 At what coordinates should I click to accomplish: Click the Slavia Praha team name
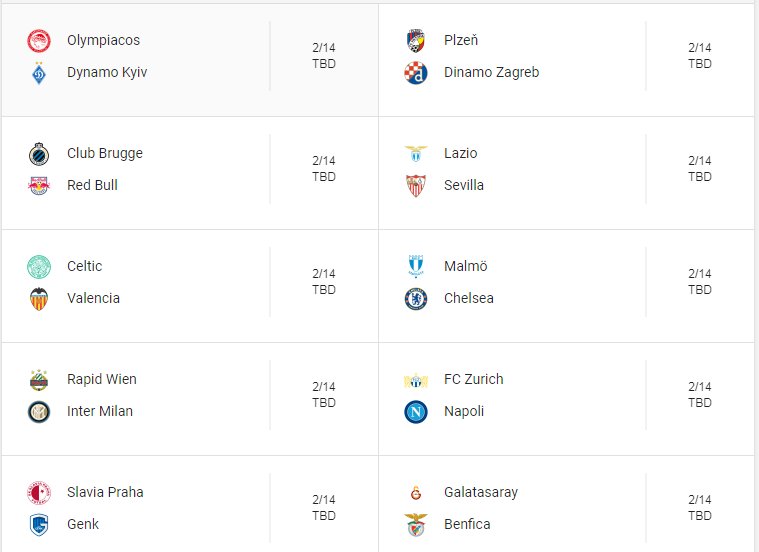pos(105,492)
